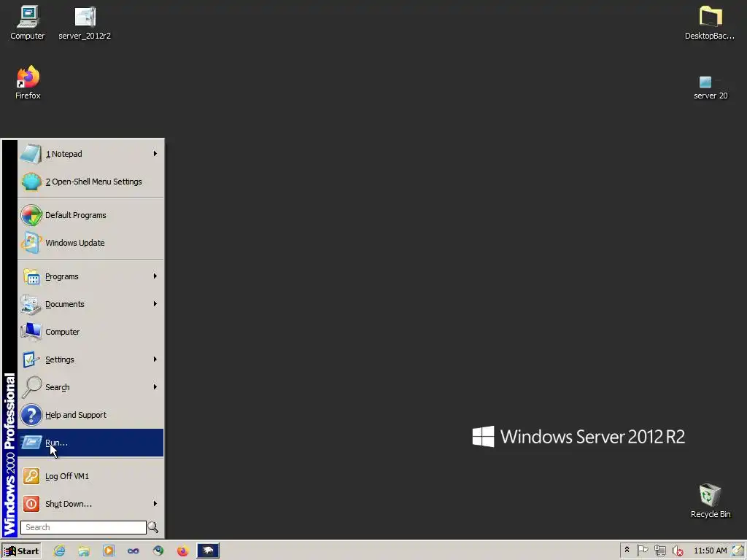The image size is (747, 560).
Task: Select the Recycle Bin icon
Action: [x=711, y=500]
